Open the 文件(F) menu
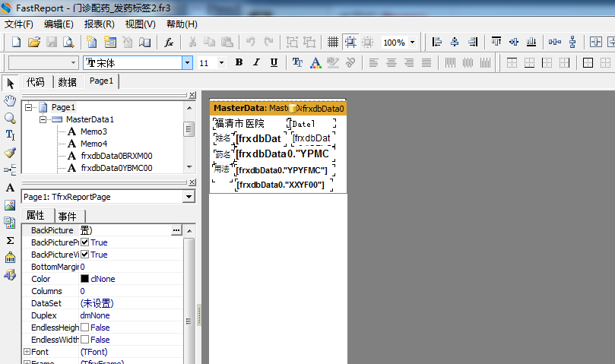 pyautogui.click(x=19, y=24)
